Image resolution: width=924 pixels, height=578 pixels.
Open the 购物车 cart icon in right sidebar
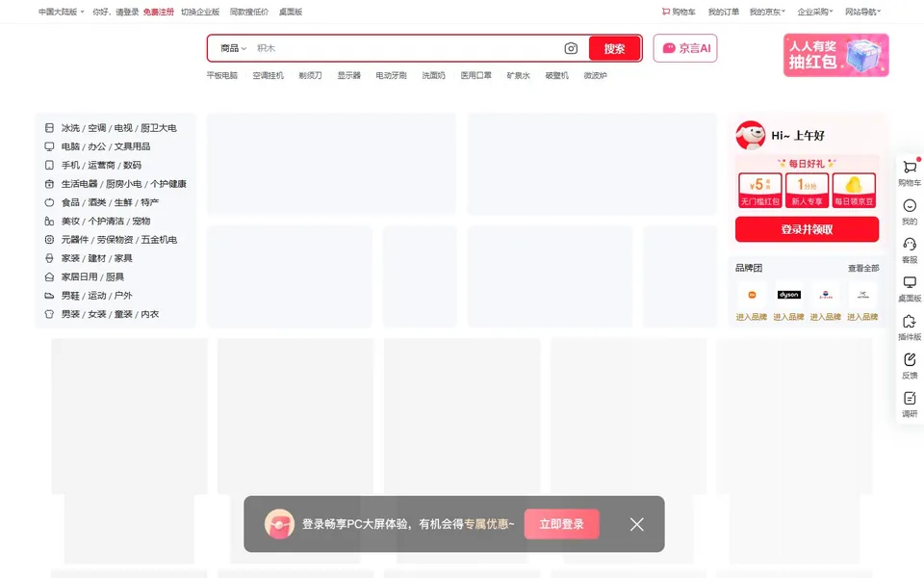(x=910, y=168)
